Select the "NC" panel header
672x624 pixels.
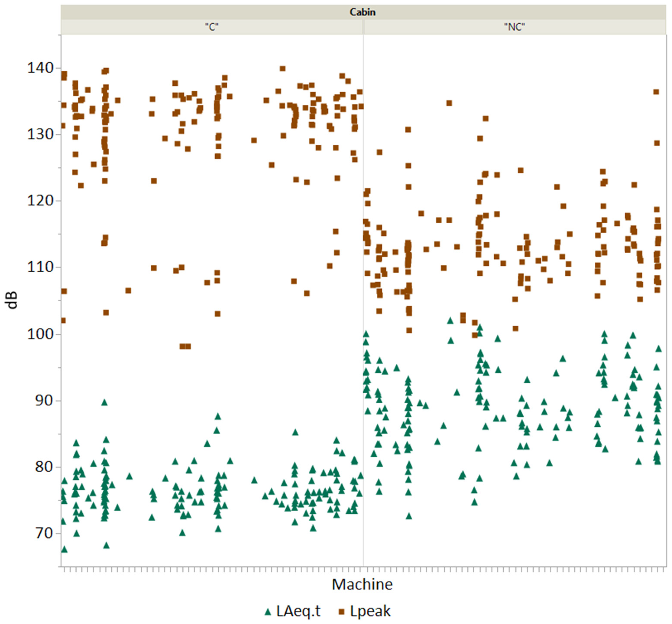(514, 27)
